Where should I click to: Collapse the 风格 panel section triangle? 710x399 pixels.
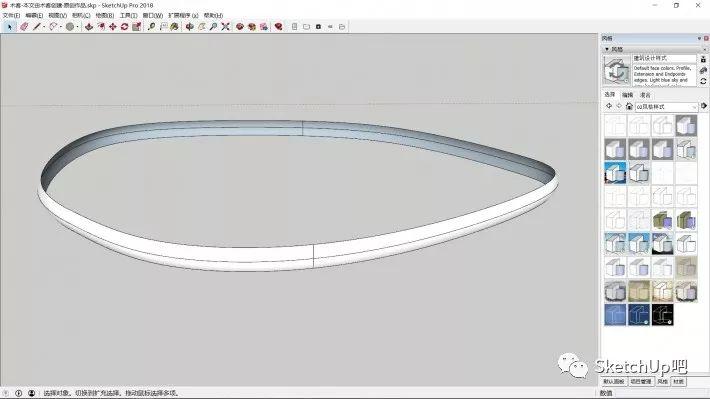(607, 49)
